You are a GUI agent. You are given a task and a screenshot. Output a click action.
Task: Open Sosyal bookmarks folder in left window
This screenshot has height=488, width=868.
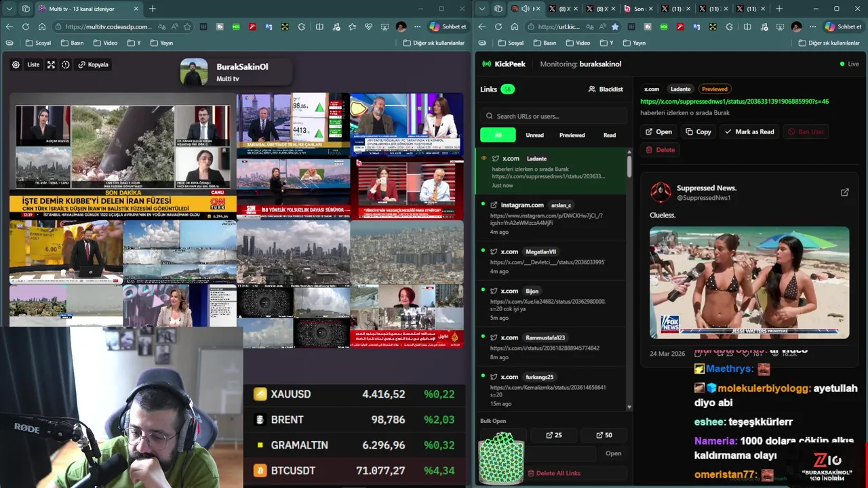(38, 43)
